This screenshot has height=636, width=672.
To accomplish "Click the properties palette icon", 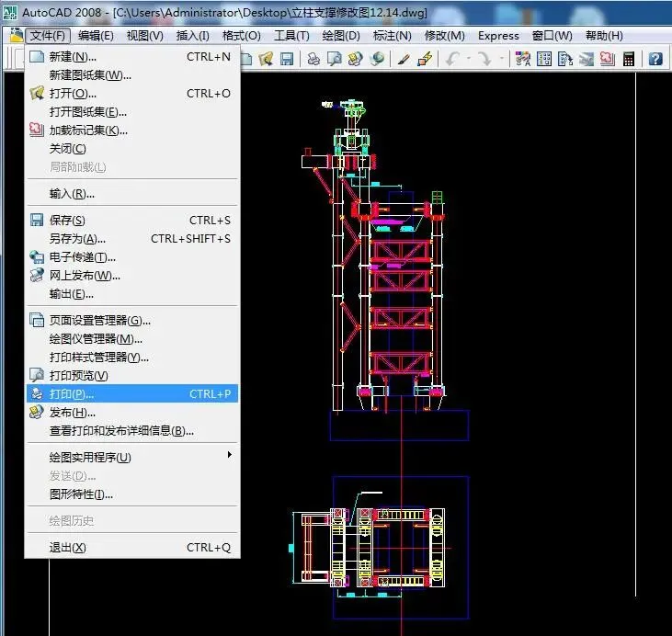I will click(x=523, y=59).
